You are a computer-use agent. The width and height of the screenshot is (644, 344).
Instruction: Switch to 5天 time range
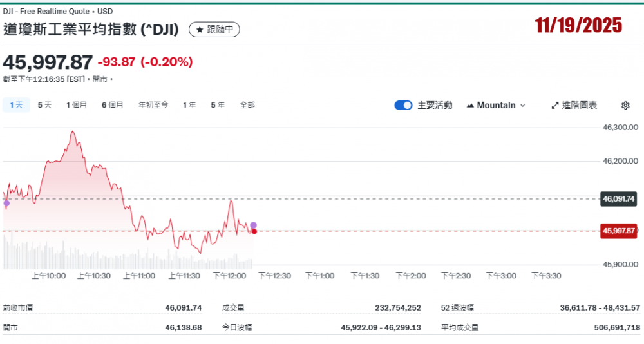(x=44, y=105)
